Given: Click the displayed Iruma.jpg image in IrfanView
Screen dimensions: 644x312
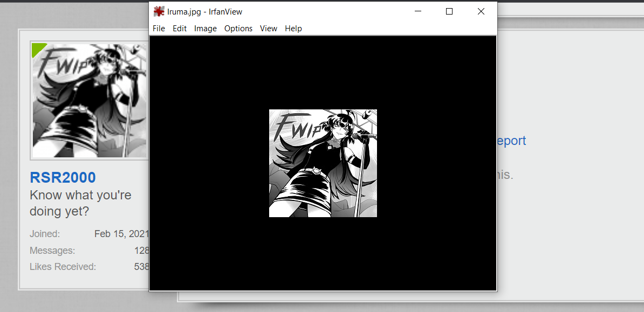Looking at the screenshot, I should (323, 163).
